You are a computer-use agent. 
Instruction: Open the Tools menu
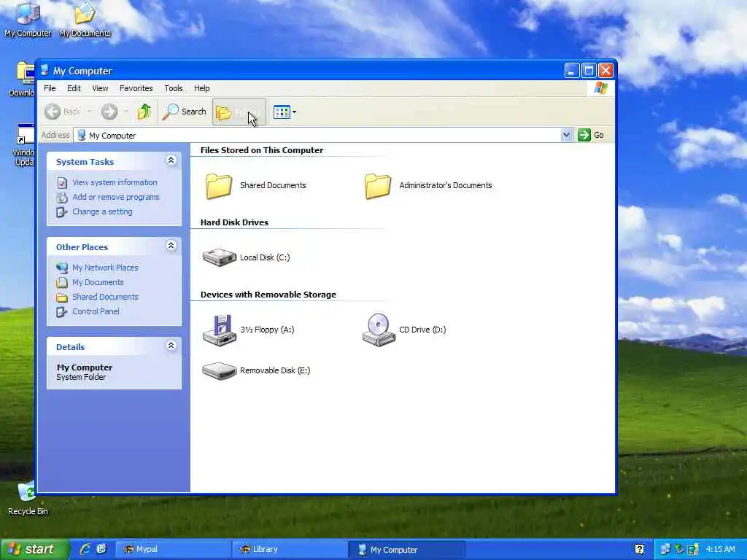[x=174, y=88]
